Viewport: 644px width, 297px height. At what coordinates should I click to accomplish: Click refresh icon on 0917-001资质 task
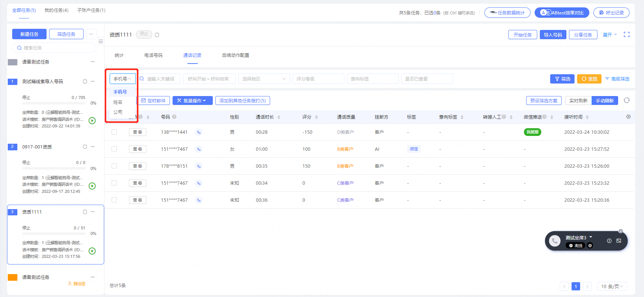point(85,147)
